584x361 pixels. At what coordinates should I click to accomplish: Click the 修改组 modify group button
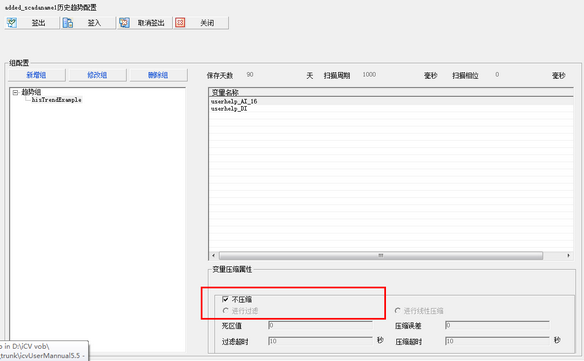coord(97,75)
